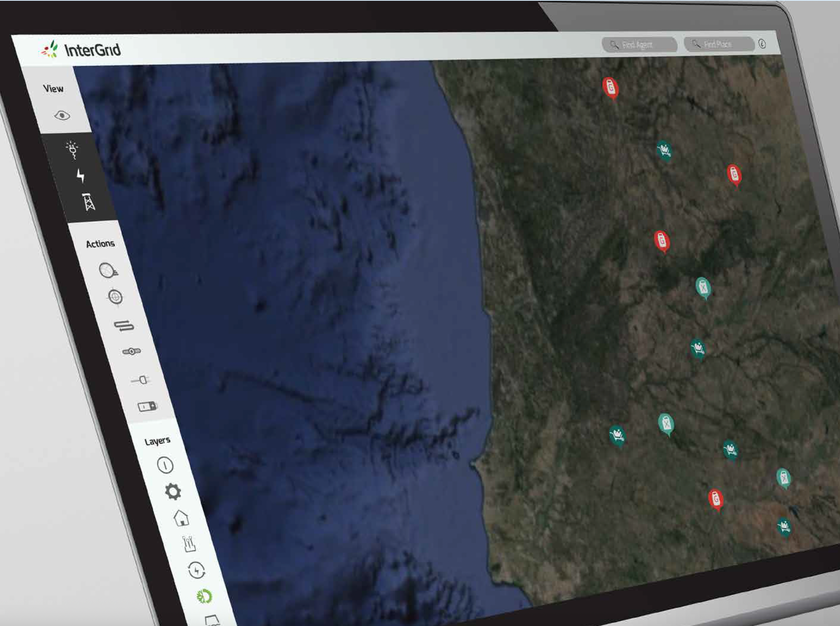Click the magnifier icon in Find Agent

tap(614, 45)
